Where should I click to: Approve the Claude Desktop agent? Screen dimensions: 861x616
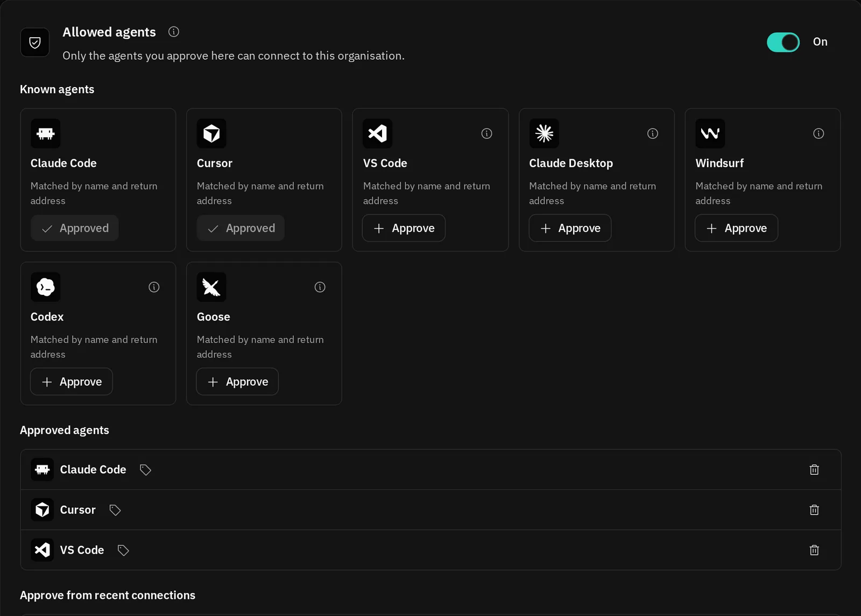coord(570,228)
